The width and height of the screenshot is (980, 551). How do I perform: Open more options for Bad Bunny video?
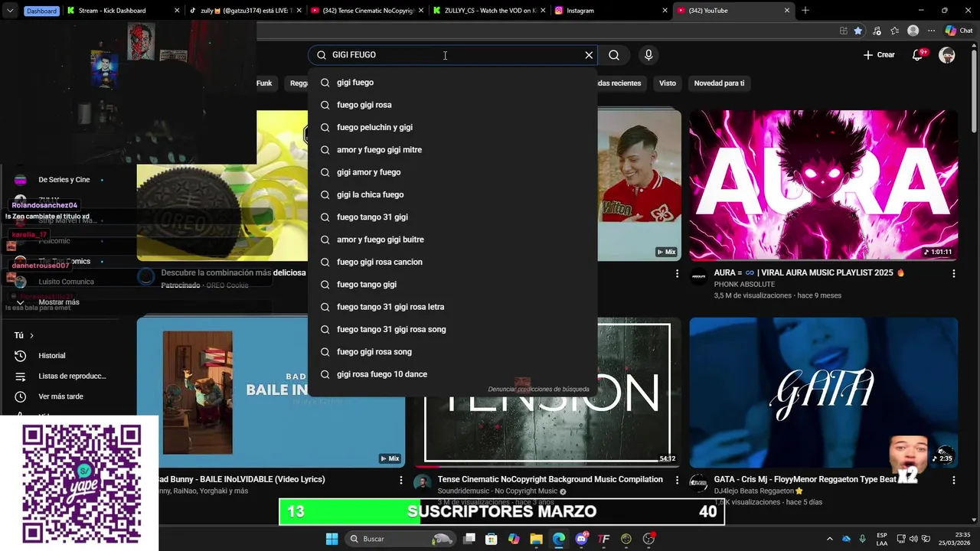tap(400, 480)
